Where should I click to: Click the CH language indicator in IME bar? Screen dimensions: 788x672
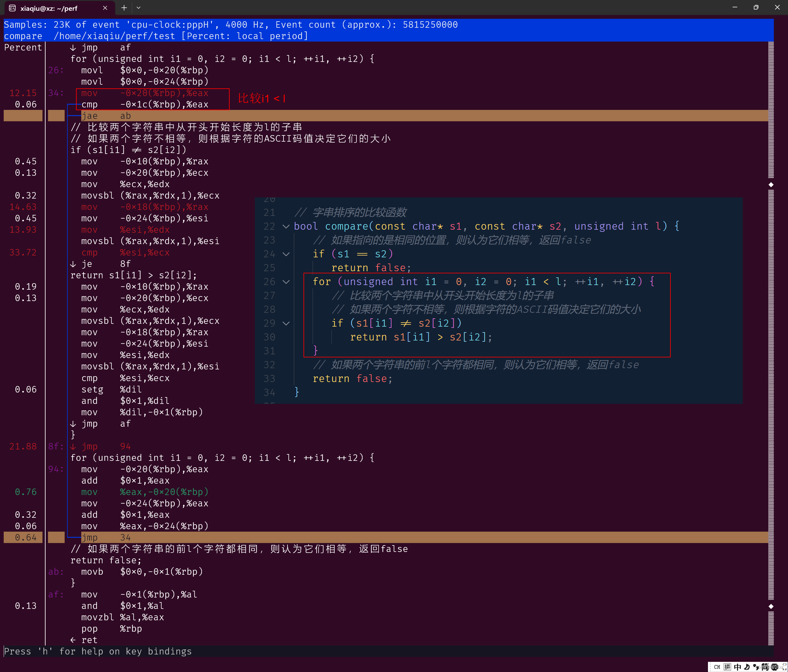tap(717, 667)
